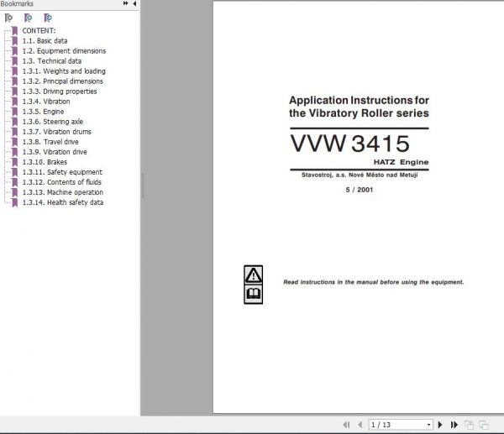Open bookmark 1.3.13. Machine operation
Screen dimensions: 504x434
pos(63,192)
